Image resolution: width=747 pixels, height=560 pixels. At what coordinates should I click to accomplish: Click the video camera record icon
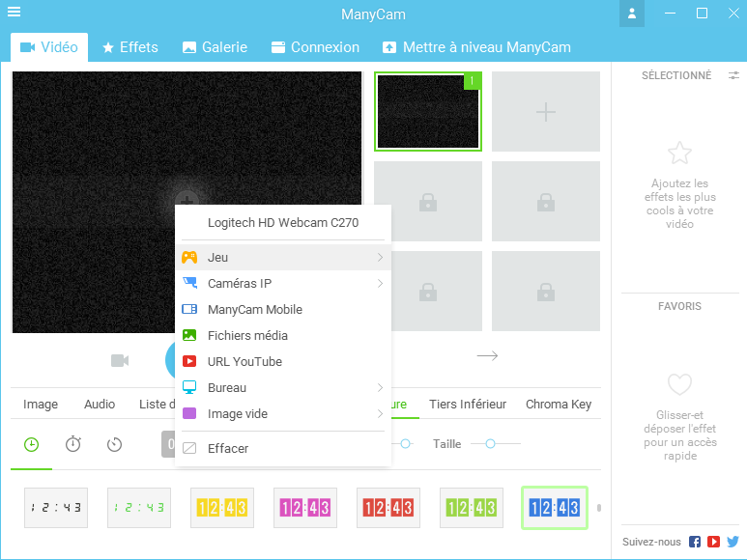(120, 361)
